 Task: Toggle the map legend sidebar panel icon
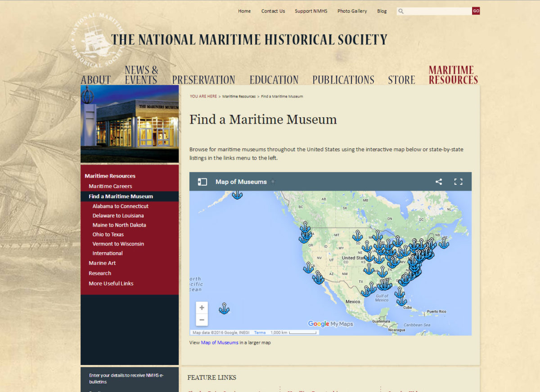coord(202,182)
